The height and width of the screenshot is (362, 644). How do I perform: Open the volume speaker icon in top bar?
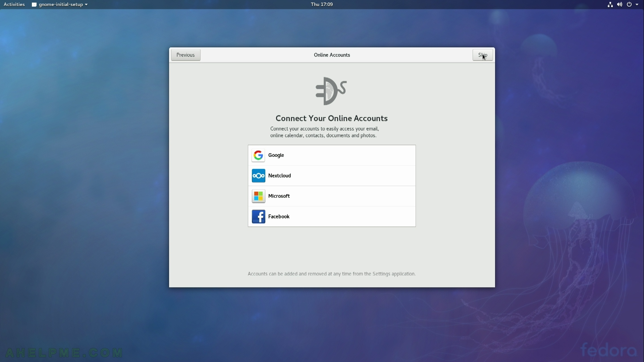620,4
